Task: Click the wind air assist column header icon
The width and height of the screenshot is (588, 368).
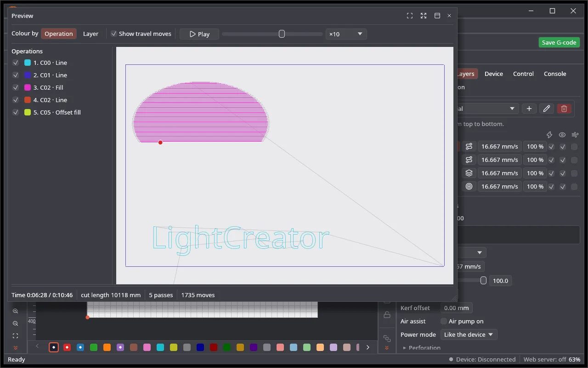Action: click(575, 135)
